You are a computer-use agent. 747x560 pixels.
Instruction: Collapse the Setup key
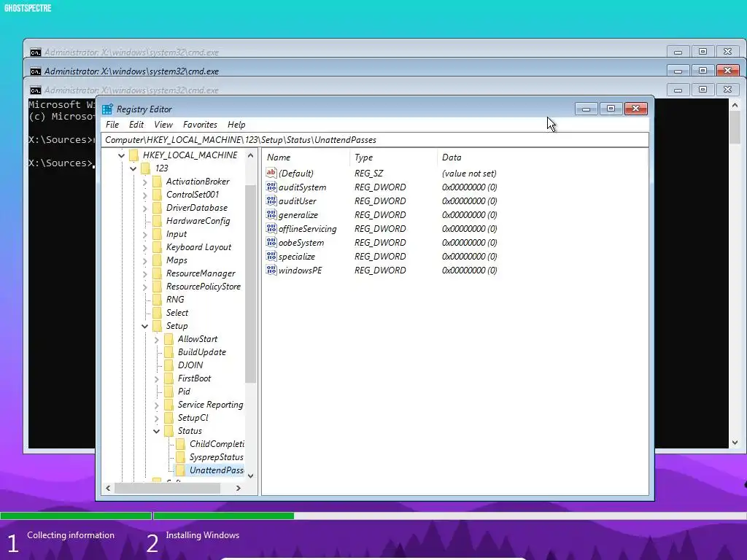145,326
